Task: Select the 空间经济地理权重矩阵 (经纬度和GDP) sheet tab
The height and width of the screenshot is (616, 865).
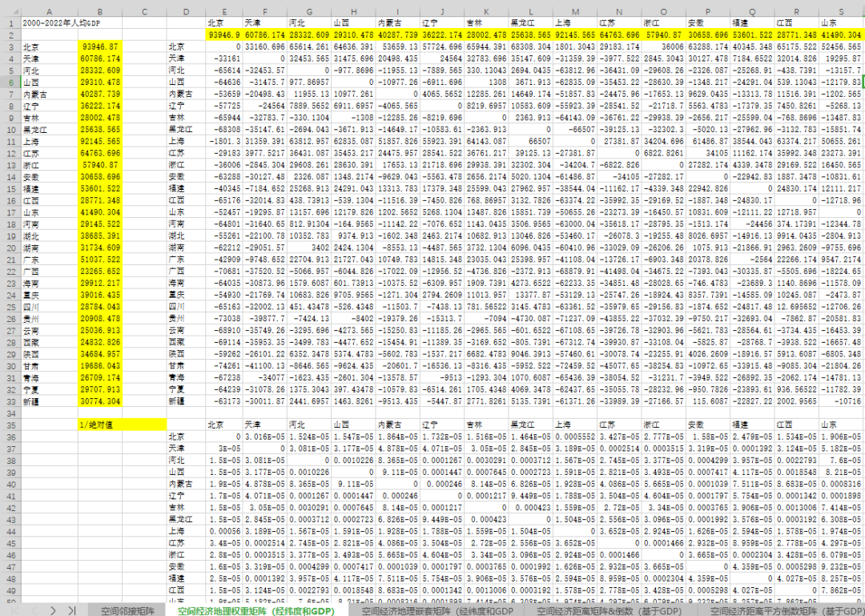Action: click(x=255, y=610)
